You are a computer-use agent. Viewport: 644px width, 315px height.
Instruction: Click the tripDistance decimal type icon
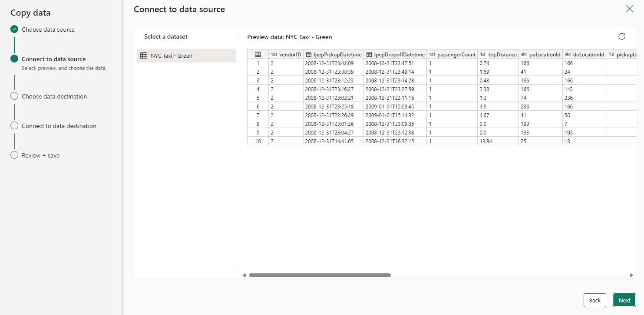coord(483,55)
